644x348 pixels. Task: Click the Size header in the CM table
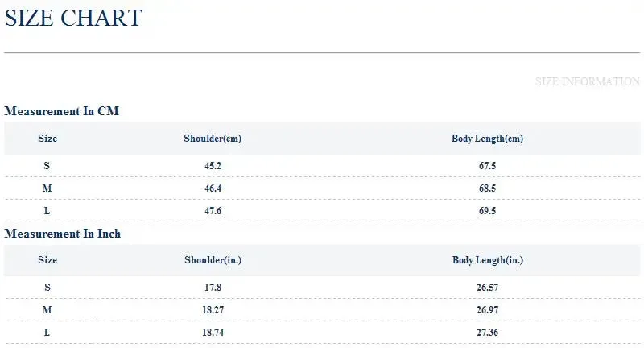click(47, 139)
